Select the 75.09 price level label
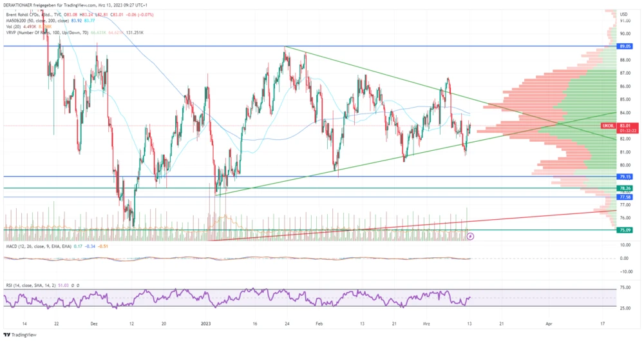This screenshot has height=341, width=644. pyautogui.click(x=625, y=230)
